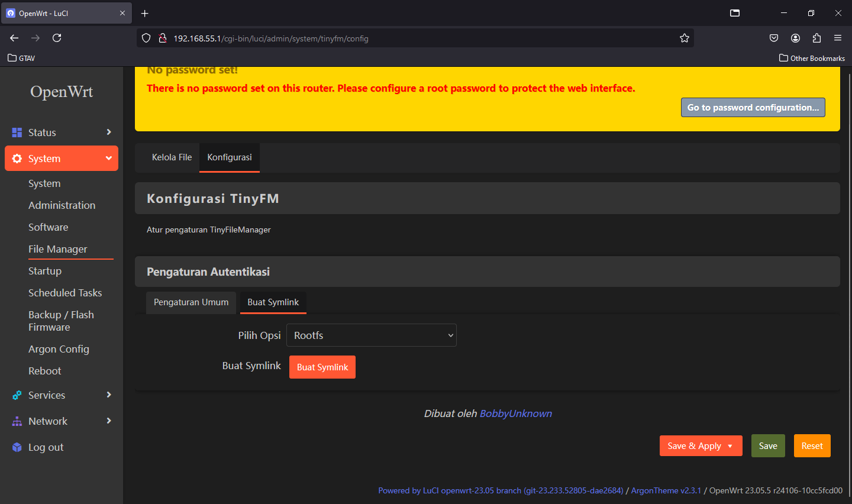852x504 pixels.
Task: Open the System submenu item
Action: (x=44, y=183)
